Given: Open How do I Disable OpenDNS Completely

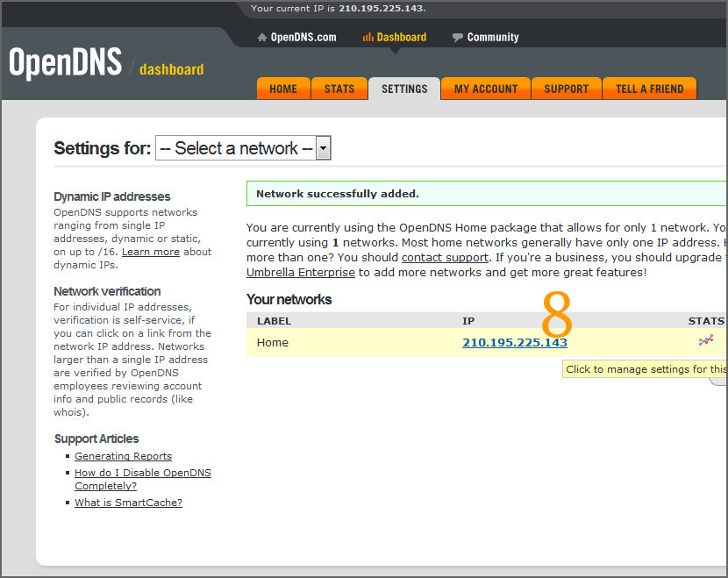Looking at the screenshot, I should [143, 479].
